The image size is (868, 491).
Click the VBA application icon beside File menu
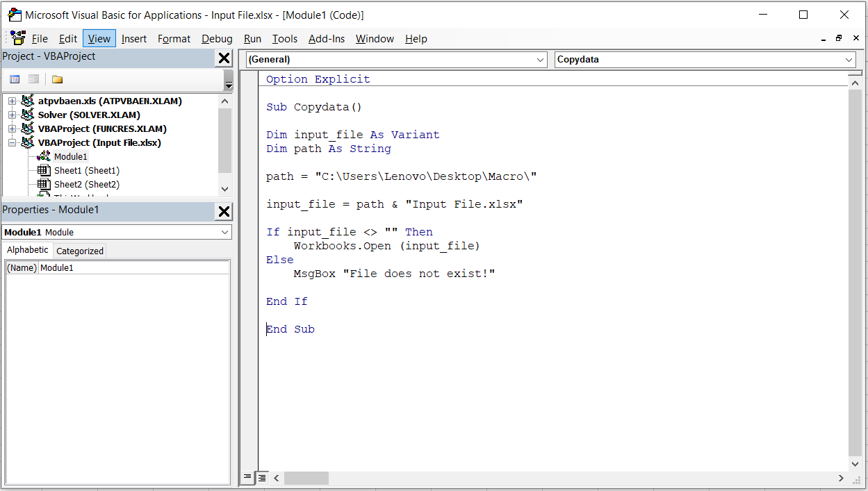point(18,39)
